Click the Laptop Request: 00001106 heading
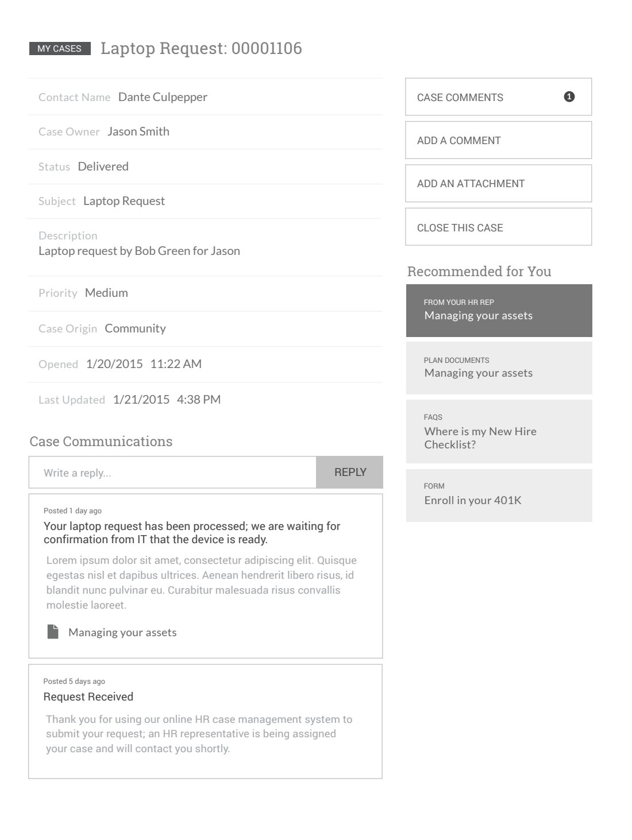The width and height of the screenshot is (632, 840). tap(201, 48)
